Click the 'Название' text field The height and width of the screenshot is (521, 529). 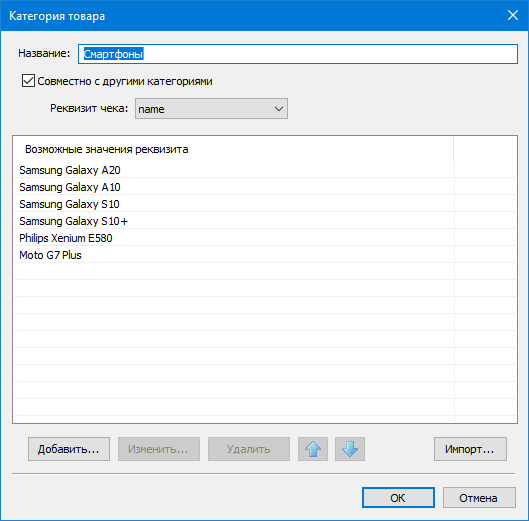pos(298,54)
